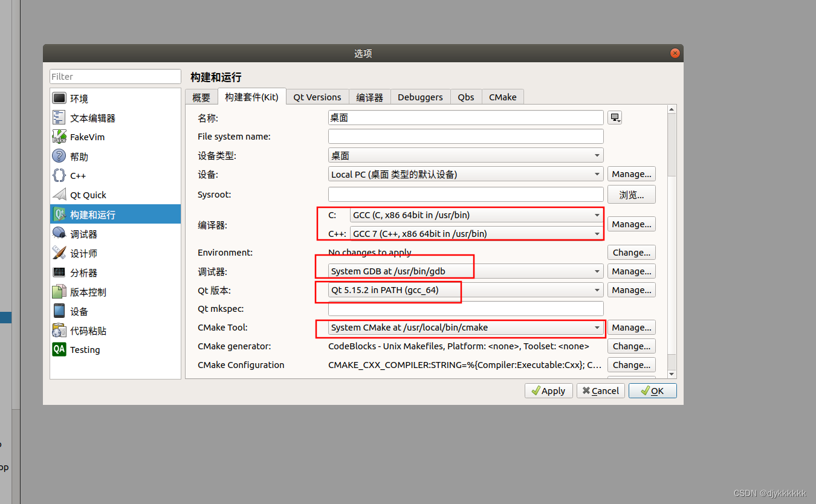The width and height of the screenshot is (816, 504).
Task: Open the C++ compiler GCC 7 dropdown
Action: [x=477, y=233]
